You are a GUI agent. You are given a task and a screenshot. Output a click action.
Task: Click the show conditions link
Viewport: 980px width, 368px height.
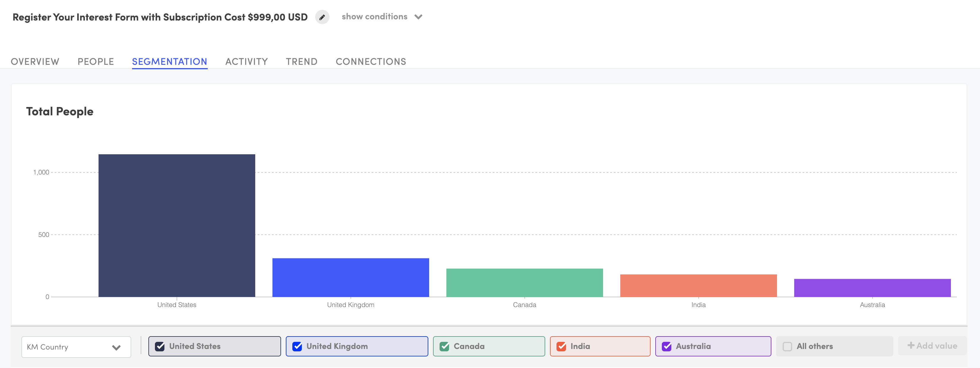click(375, 16)
